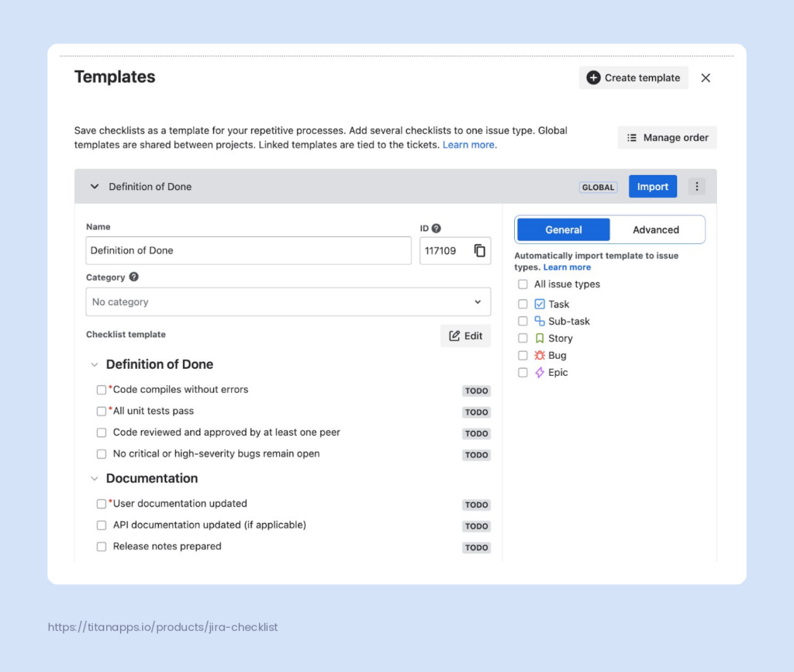This screenshot has width=794, height=672.
Task: Click the Bug issue type icon
Action: click(x=540, y=356)
